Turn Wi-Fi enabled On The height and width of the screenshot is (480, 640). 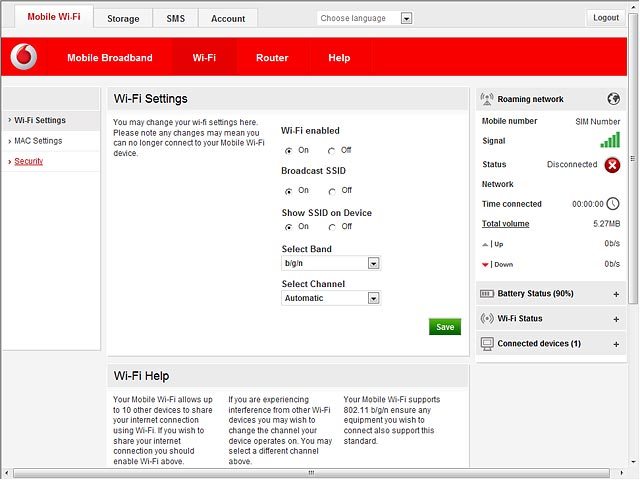point(289,151)
